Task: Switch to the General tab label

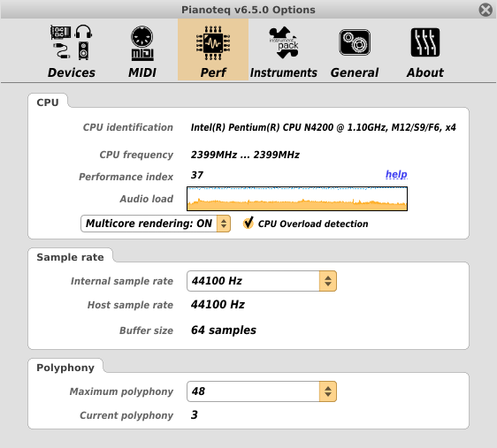Action: [355, 72]
